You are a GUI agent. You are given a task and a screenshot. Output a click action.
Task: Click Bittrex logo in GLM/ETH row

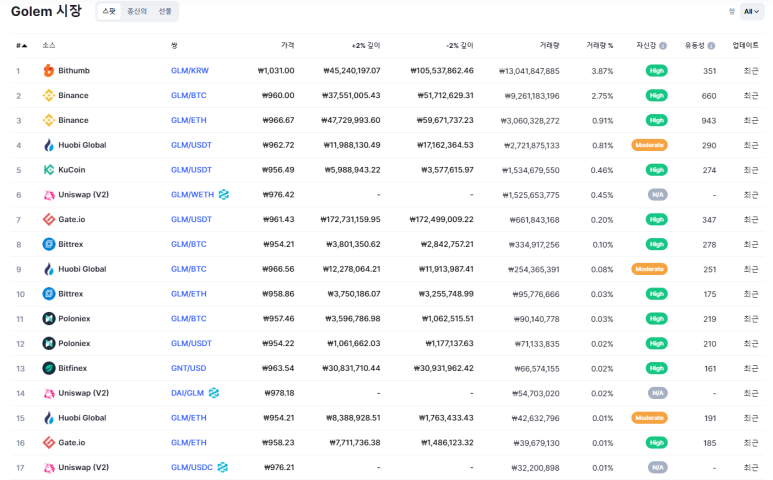pyautogui.click(x=48, y=294)
